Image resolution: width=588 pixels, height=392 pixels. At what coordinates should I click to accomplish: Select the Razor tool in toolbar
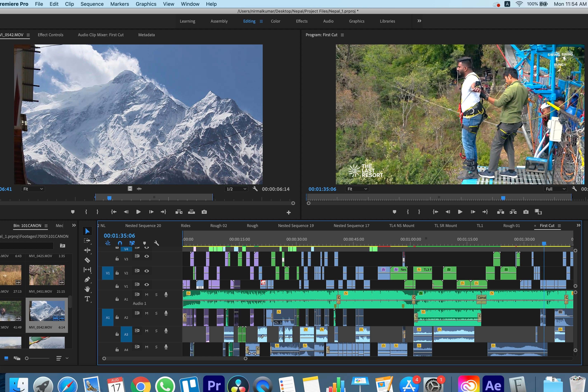(87, 260)
